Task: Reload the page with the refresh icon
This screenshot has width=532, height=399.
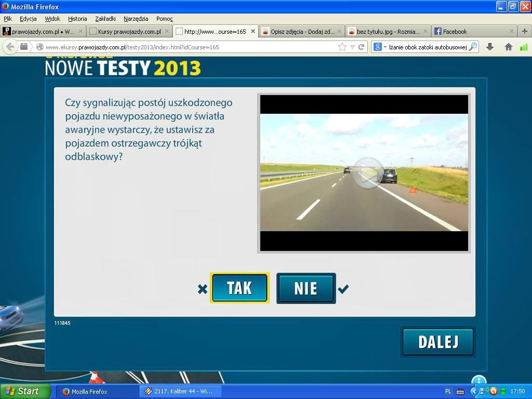Action: (x=362, y=47)
